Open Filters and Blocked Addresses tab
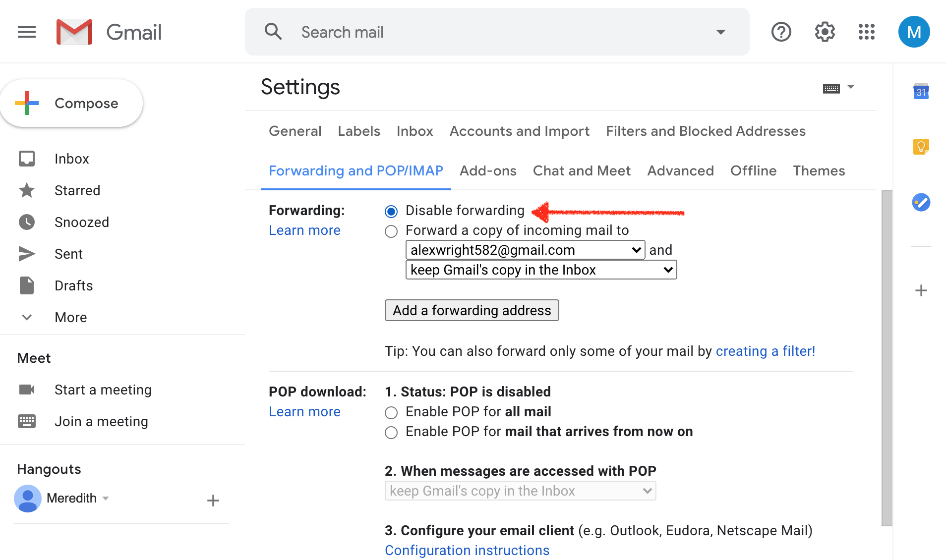Viewport: 946px width, 560px height. 706,131
